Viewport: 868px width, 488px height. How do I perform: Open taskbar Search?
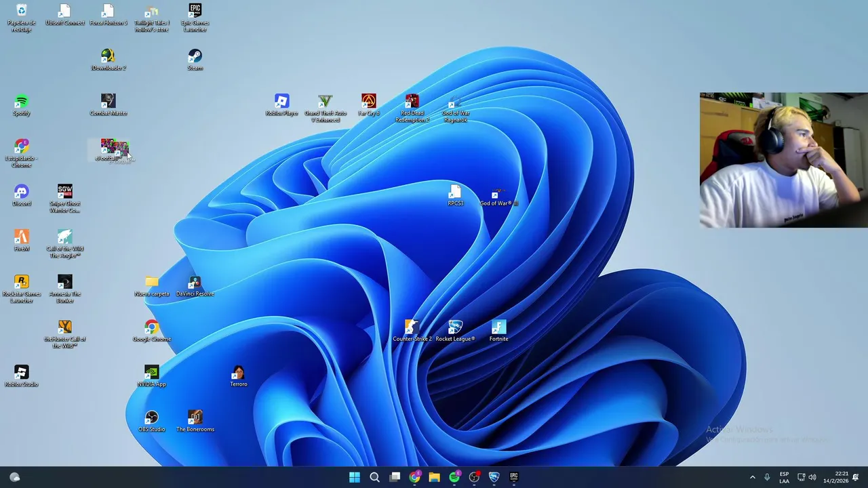click(374, 477)
